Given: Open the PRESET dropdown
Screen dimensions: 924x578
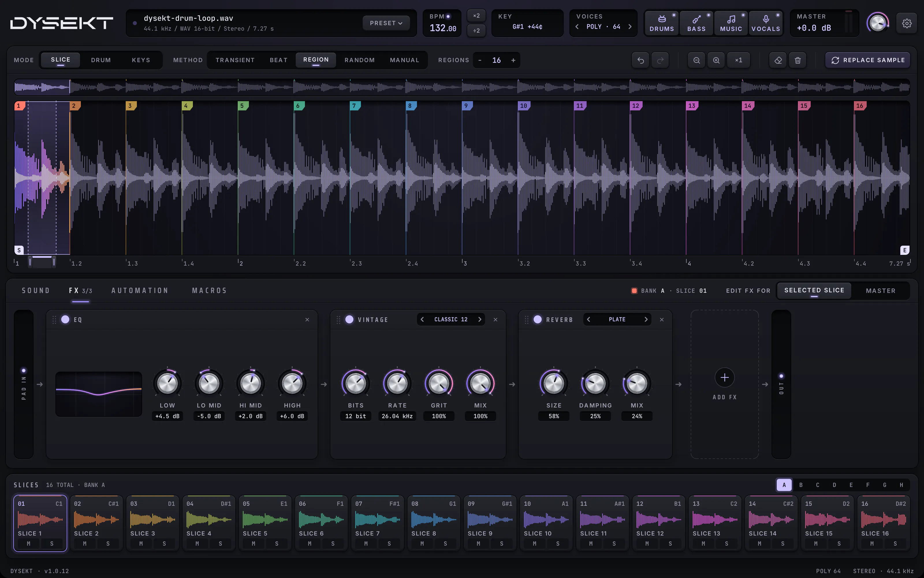Looking at the screenshot, I should coord(386,23).
